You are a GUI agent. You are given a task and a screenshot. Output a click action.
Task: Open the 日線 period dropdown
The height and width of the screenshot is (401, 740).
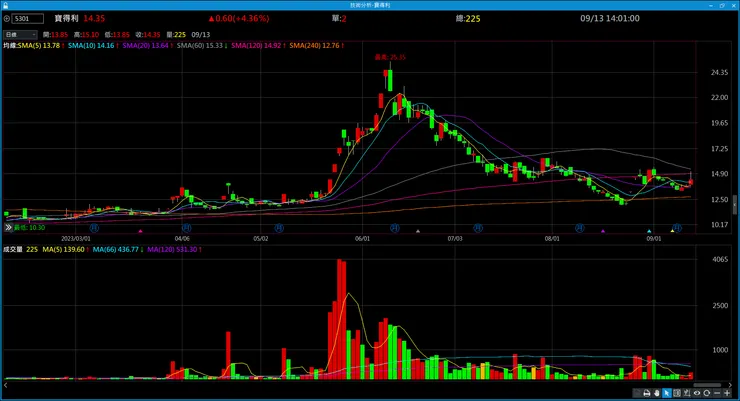pos(20,34)
